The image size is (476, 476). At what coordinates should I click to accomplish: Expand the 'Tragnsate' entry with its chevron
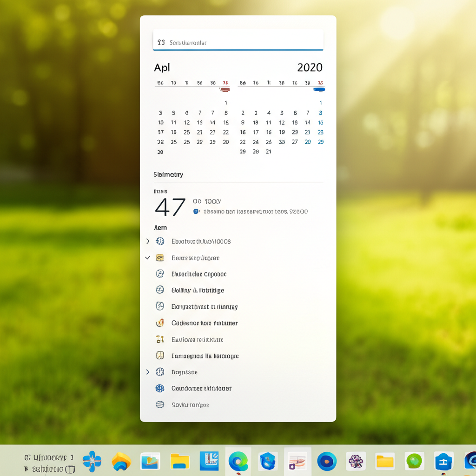pyautogui.click(x=147, y=372)
